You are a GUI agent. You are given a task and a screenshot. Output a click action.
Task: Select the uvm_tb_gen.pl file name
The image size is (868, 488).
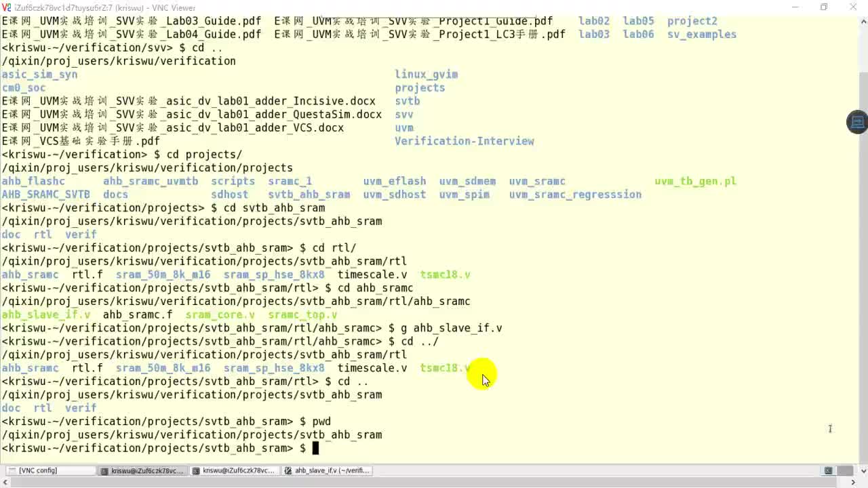(695, 181)
